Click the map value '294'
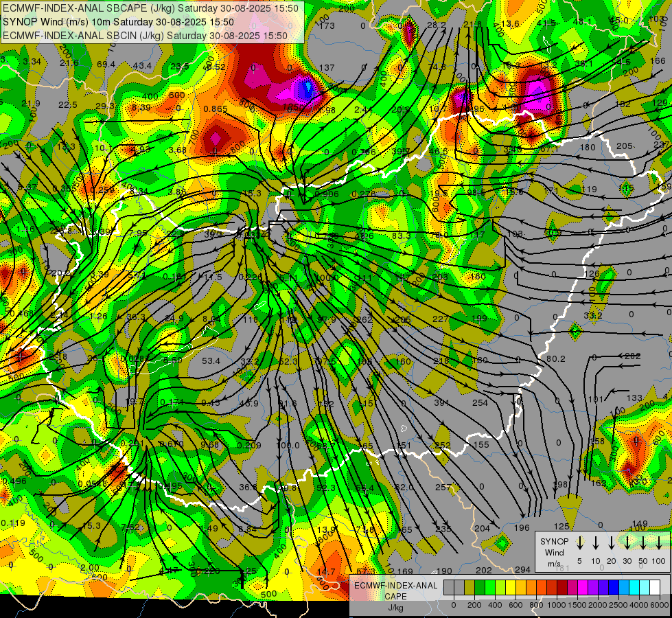Viewport: 672px width, 618px height. pos(523,569)
